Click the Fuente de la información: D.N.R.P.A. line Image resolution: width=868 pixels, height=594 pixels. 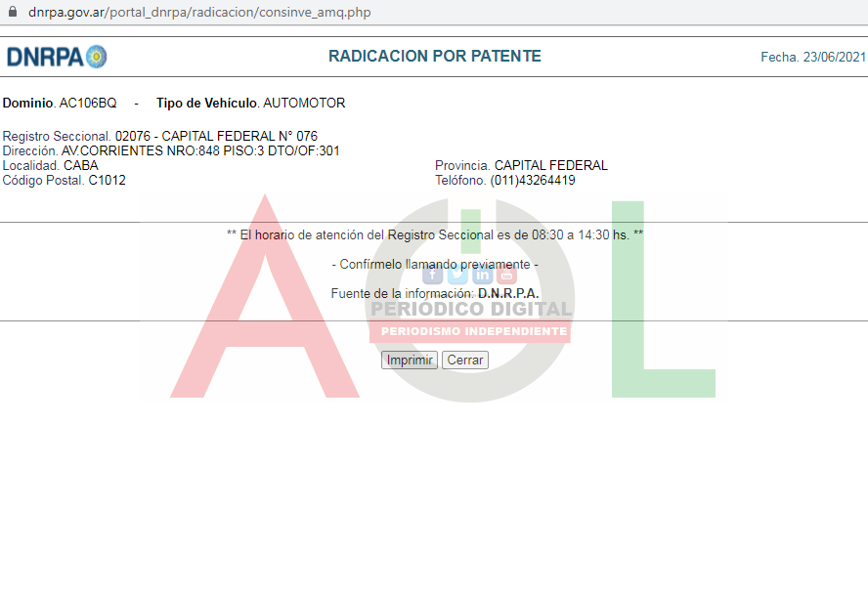pos(435,294)
